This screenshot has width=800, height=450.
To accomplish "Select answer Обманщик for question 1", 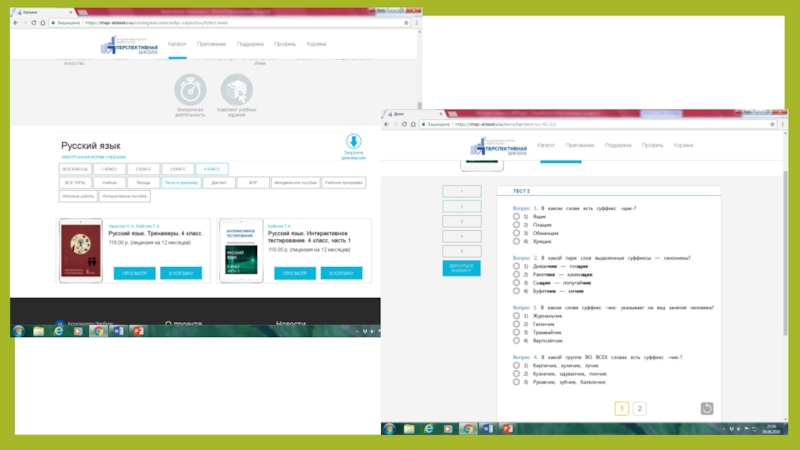I will point(516,233).
